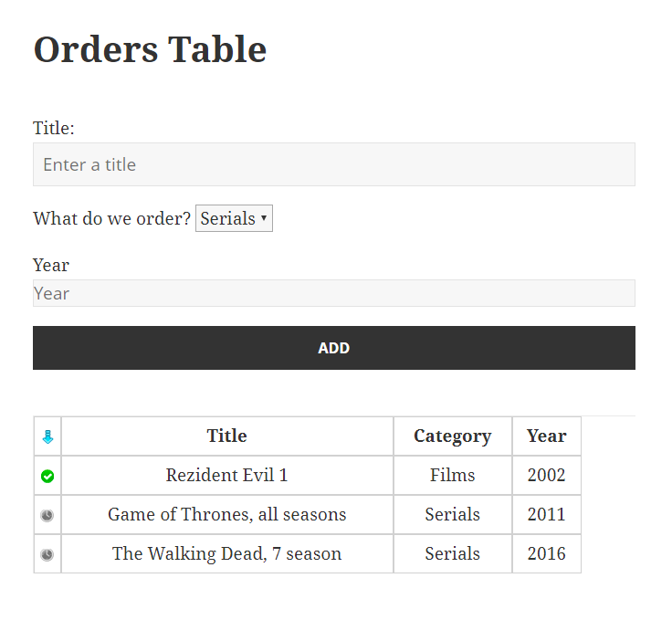672x620 pixels.
Task: Click the Title column header
Action: [227, 436]
